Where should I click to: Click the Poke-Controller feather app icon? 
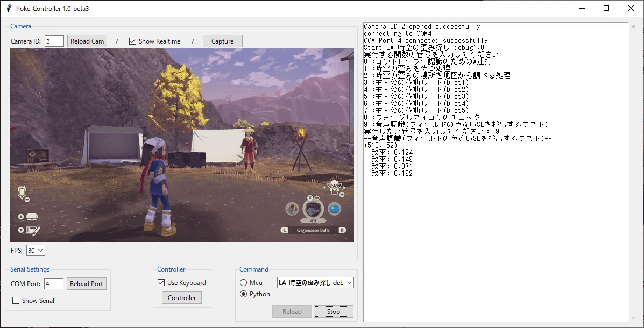(9, 8)
